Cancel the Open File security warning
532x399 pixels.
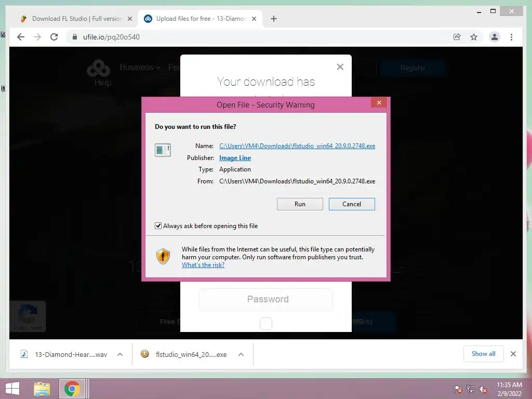(352, 204)
